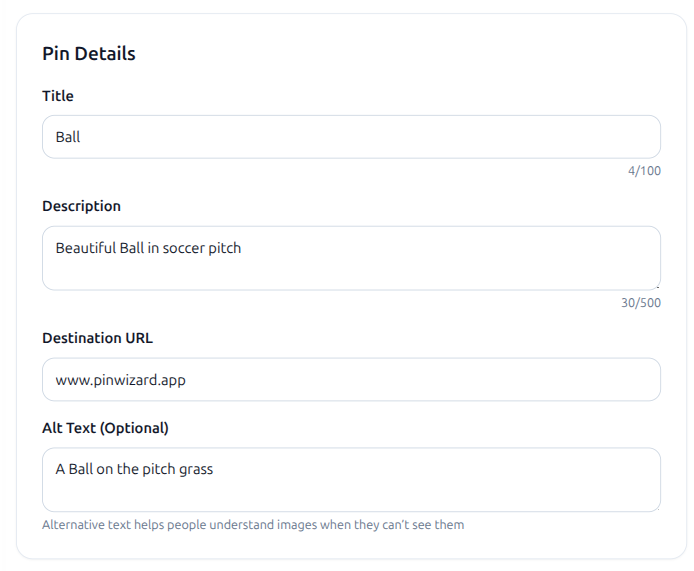Image resolution: width=694 pixels, height=571 pixels.
Task: Grab the Alt Text area resize handle
Action: click(657, 508)
